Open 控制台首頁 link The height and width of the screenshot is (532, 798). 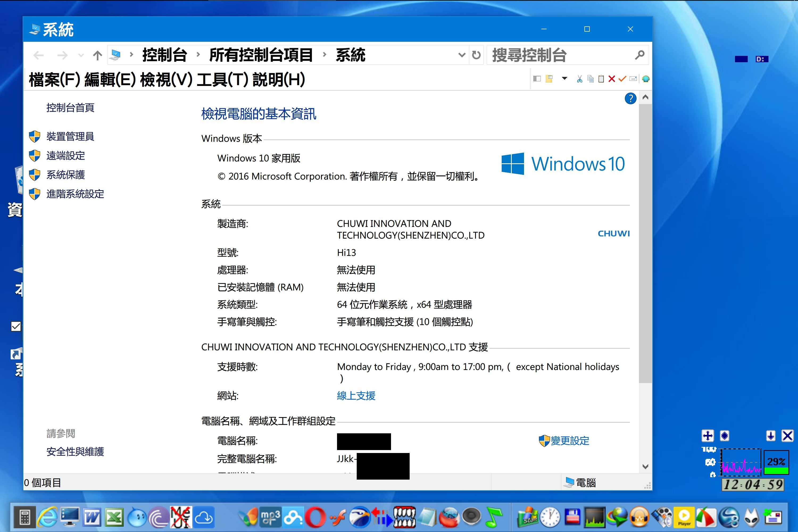click(x=70, y=108)
